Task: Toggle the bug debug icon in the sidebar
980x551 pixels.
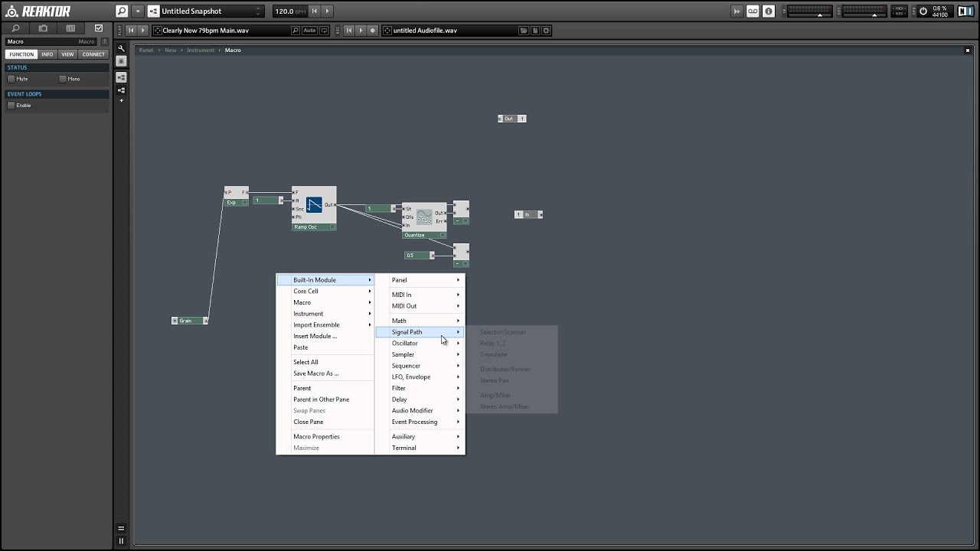Action: pyautogui.click(x=121, y=60)
